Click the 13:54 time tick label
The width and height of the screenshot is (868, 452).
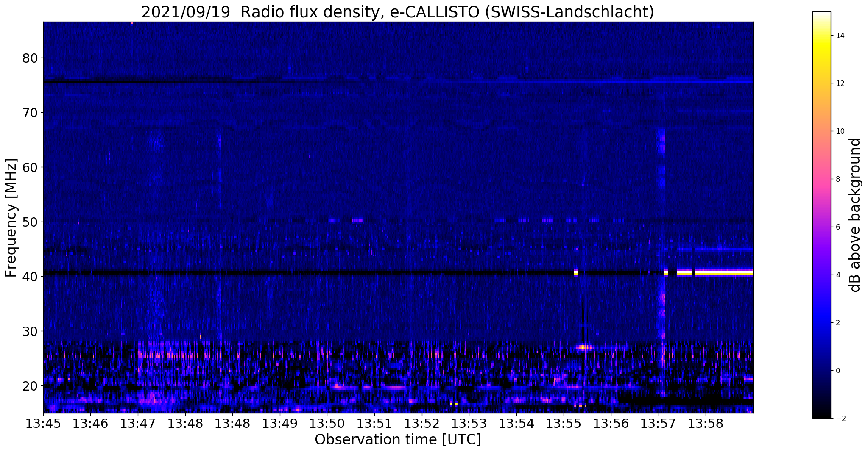coord(516,424)
